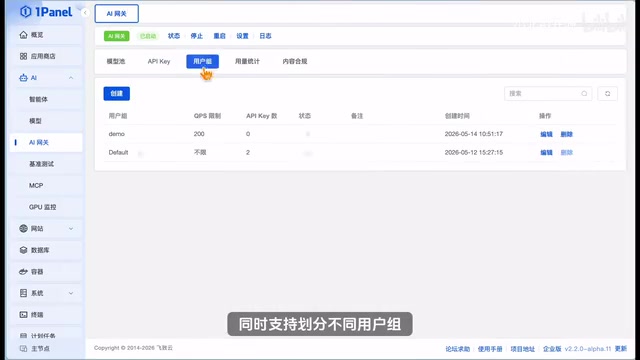Image resolution: width=640 pixels, height=360 pixels.
Task: Click 编辑 for the demo group
Action: pos(546,134)
